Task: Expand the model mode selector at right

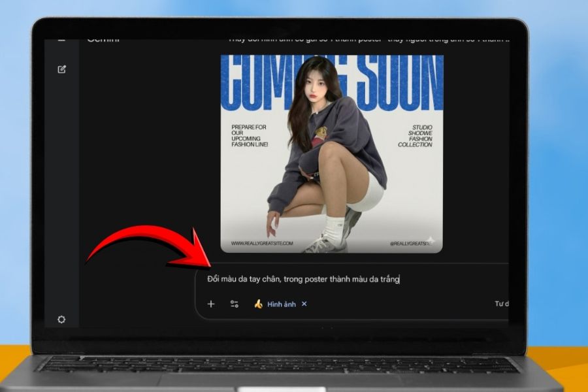Action: coord(501,304)
